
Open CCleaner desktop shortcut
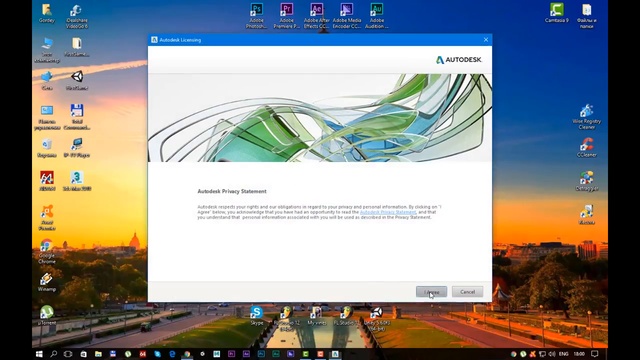click(587, 147)
